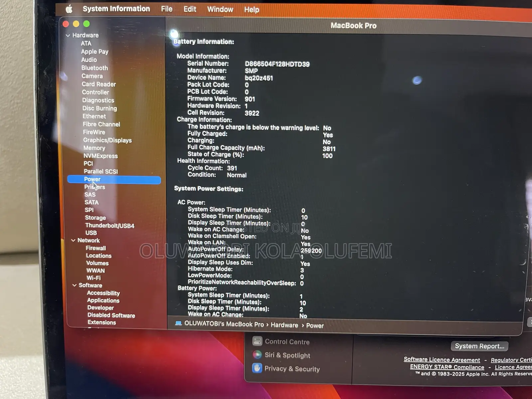This screenshot has height=399, width=532.
Task: Select FireWire in the sidebar
Action: coord(94,132)
